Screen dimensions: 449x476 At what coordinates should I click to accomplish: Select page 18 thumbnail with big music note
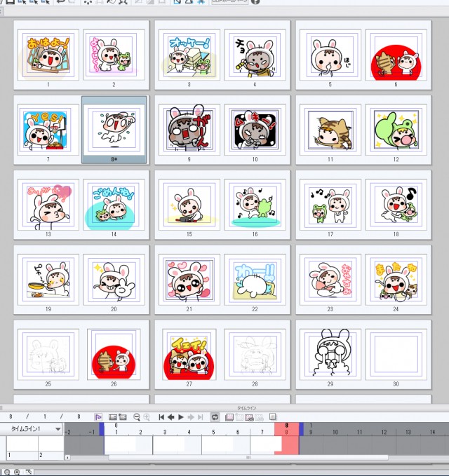pyautogui.click(x=396, y=205)
